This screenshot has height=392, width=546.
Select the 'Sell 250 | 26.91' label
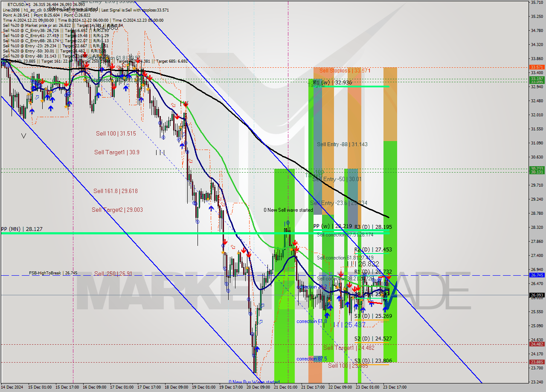tap(114, 274)
